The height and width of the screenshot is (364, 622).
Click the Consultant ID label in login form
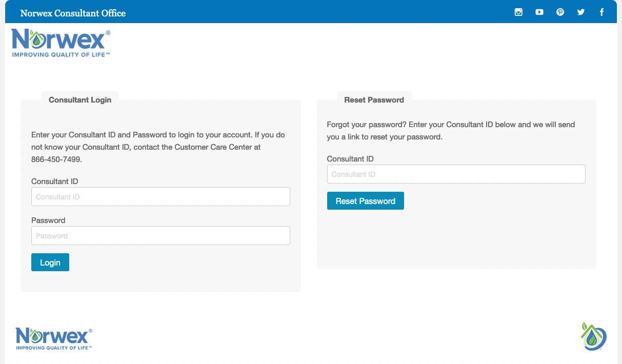click(55, 181)
